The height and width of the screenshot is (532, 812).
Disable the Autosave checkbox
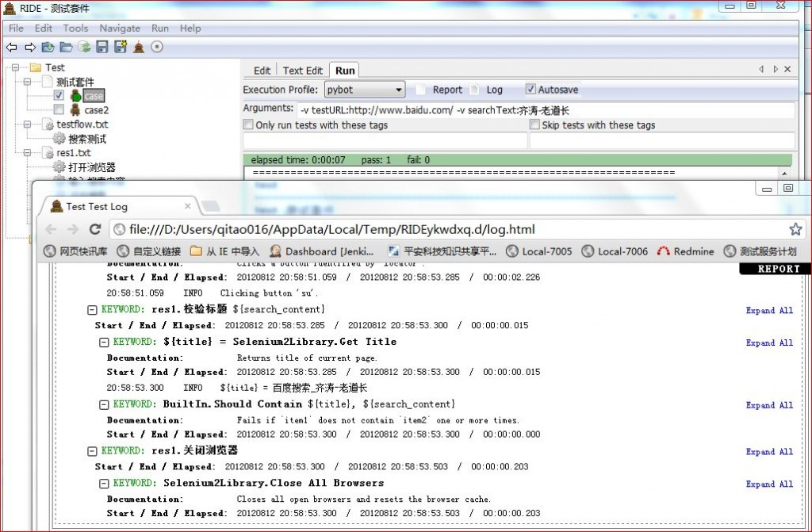tap(531, 90)
